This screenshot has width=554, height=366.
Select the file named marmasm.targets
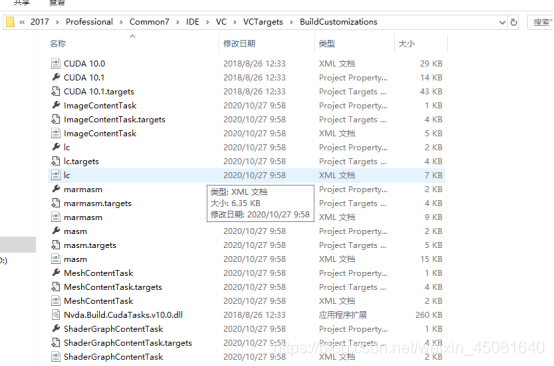click(x=98, y=203)
